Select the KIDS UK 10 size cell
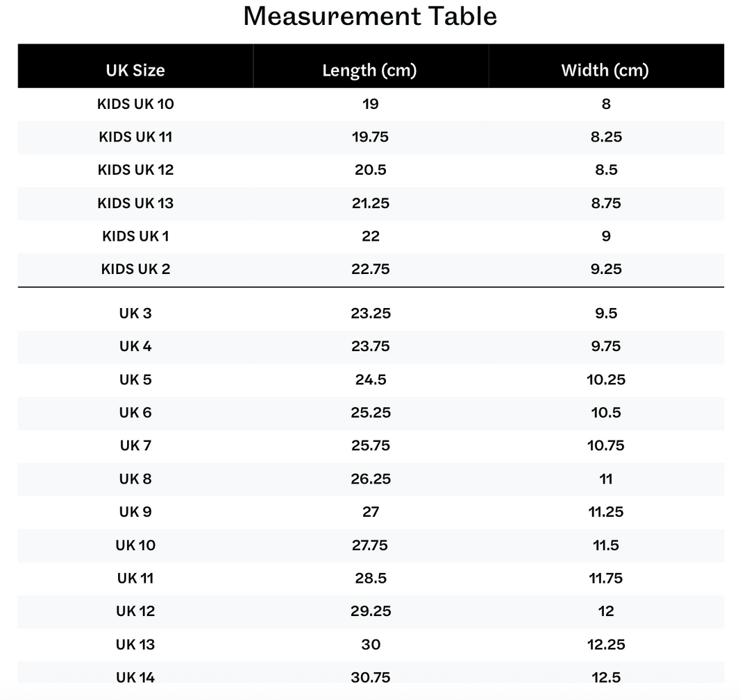 coord(135,104)
